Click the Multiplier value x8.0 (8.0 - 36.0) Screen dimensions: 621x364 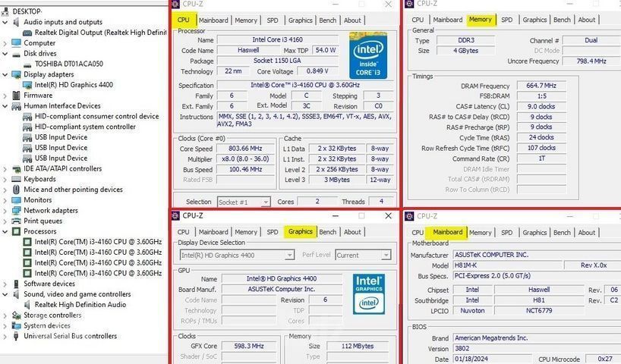pyautogui.click(x=245, y=159)
